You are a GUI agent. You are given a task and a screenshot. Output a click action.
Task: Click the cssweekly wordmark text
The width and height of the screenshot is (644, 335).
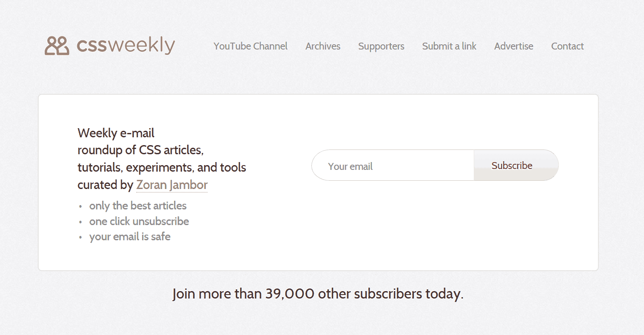point(126,46)
